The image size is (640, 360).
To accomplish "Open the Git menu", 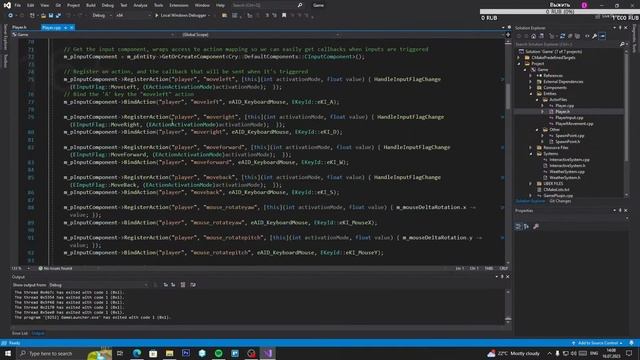I will coord(58,5).
